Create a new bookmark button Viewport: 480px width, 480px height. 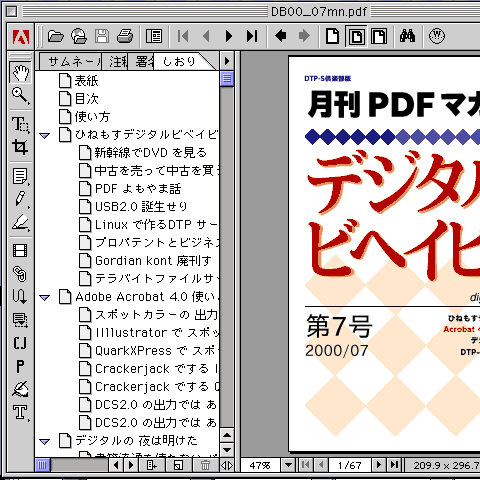(x=178, y=465)
